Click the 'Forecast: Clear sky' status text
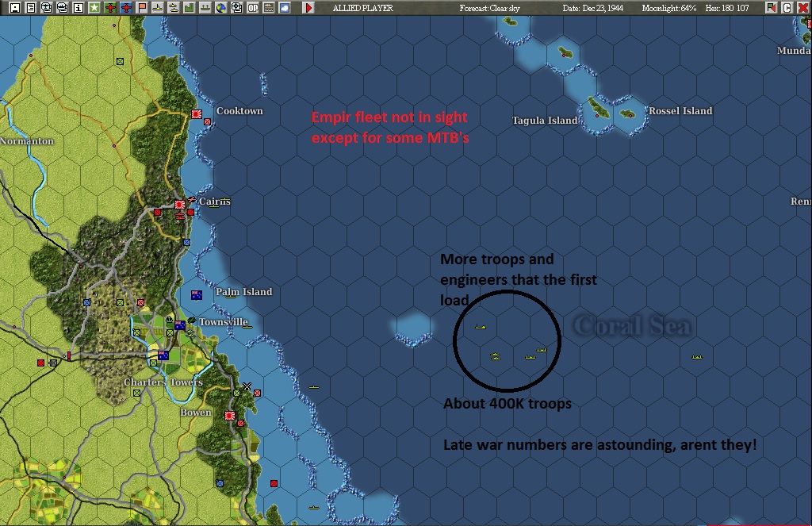812x526 pixels. (489, 8)
